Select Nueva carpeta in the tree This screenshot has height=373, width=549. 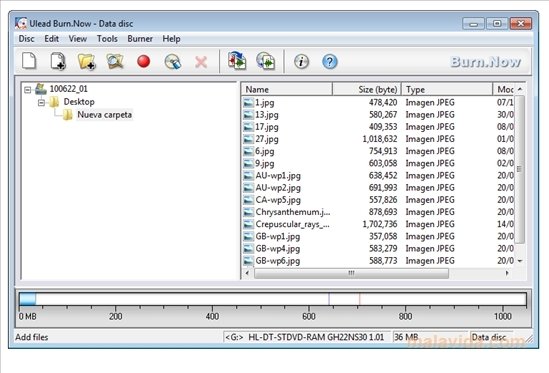click(104, 115)
